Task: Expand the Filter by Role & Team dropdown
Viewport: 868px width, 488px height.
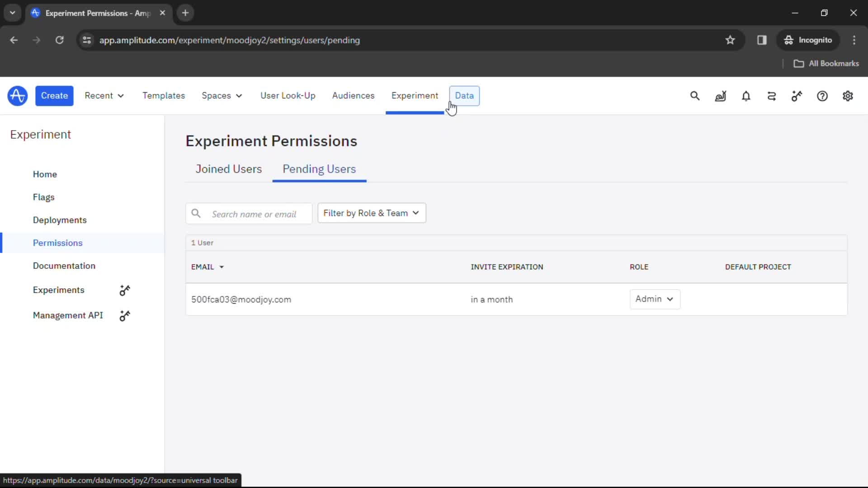Action: pos(370,213)
